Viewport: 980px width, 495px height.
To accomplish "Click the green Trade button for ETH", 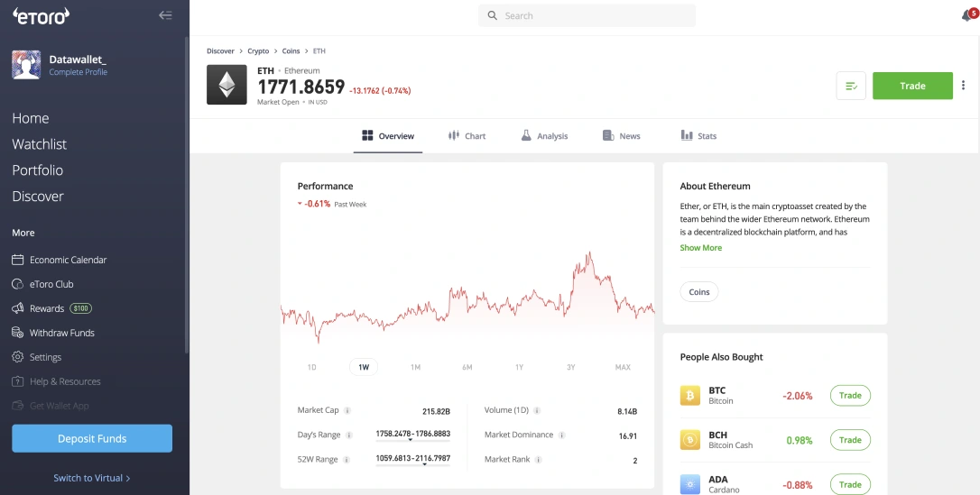I will click(912, 86).
